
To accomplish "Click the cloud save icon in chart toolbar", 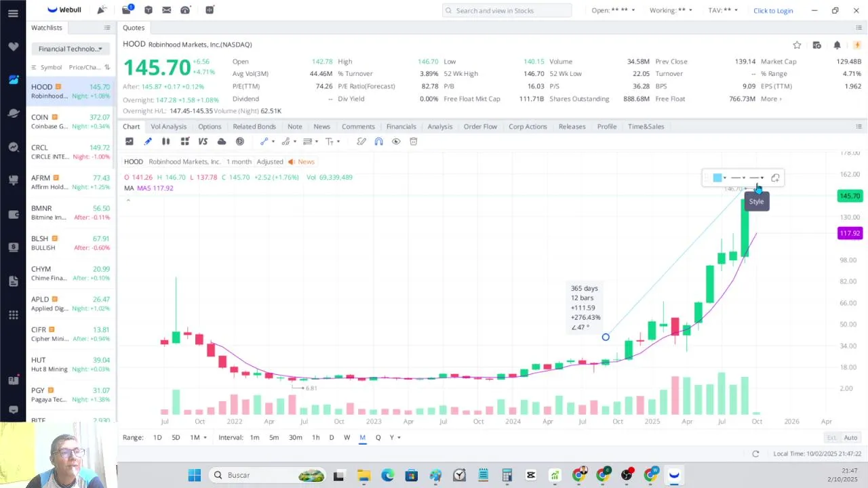I will 222,141.
